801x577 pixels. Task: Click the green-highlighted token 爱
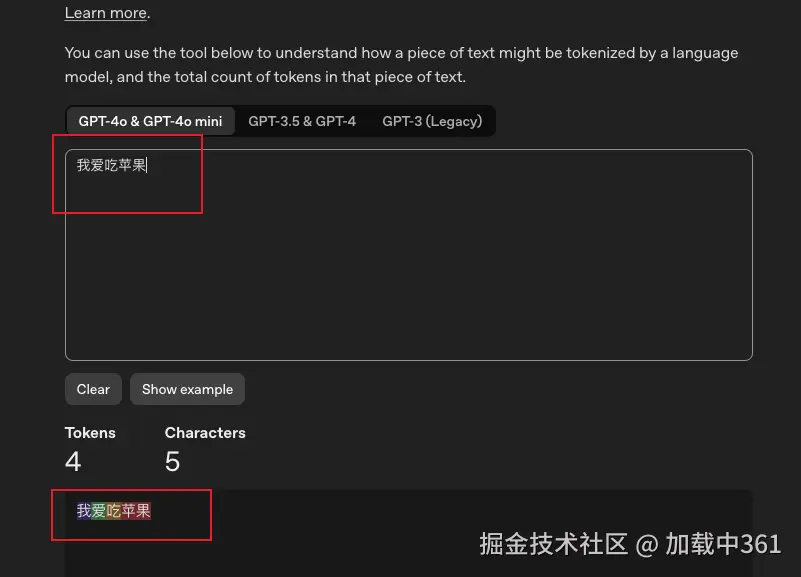(x=97, y=509)
